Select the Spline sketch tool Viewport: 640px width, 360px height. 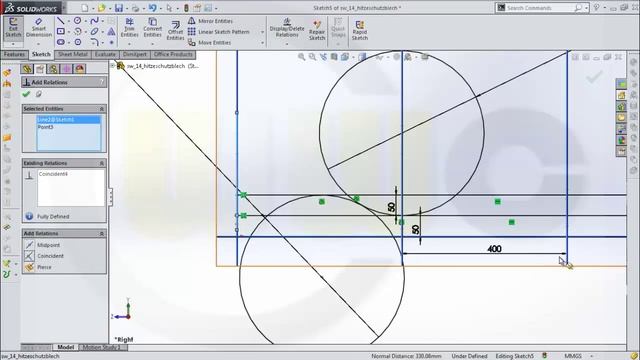[x=94, y=20]
